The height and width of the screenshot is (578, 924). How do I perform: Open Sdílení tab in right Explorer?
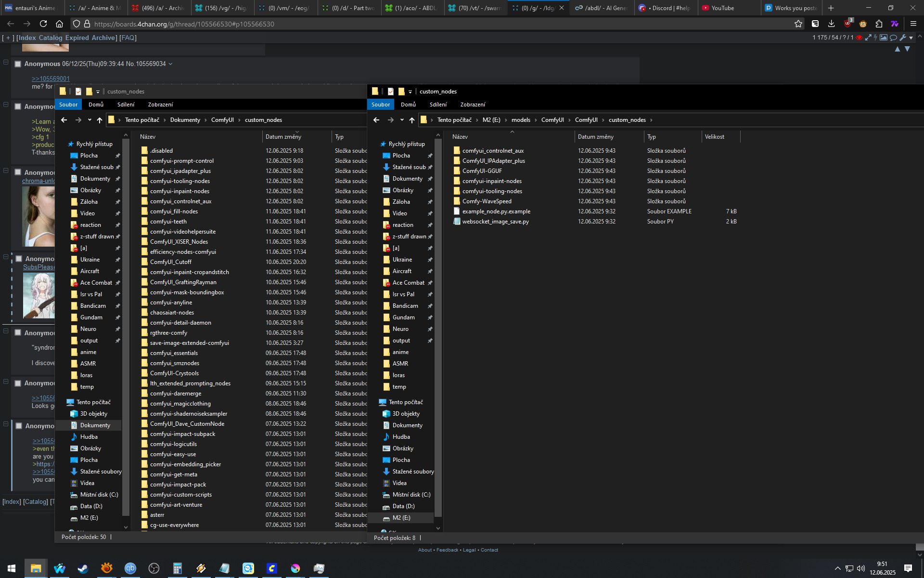(438, 105)
